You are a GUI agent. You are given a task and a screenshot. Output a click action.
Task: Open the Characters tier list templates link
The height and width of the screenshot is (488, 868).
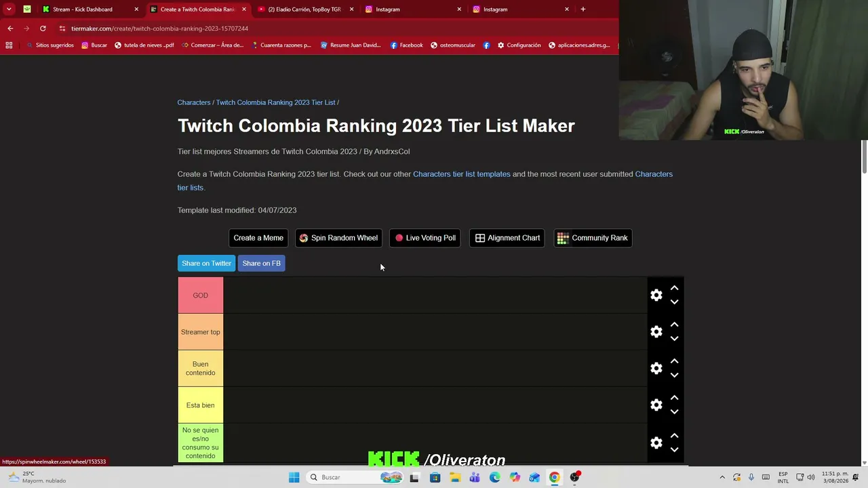coord(462,174)
